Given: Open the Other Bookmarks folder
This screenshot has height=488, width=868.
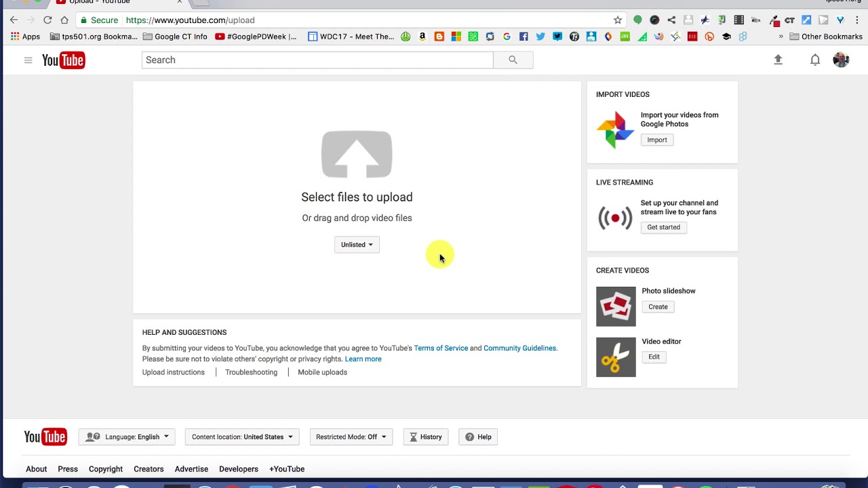Looking at the screenshot, I should point(826,37).
